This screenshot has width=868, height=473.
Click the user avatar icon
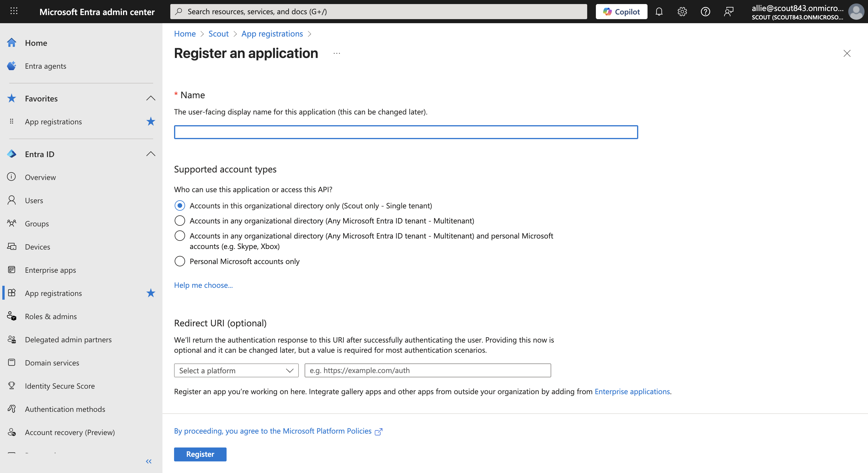click(856, 12)
